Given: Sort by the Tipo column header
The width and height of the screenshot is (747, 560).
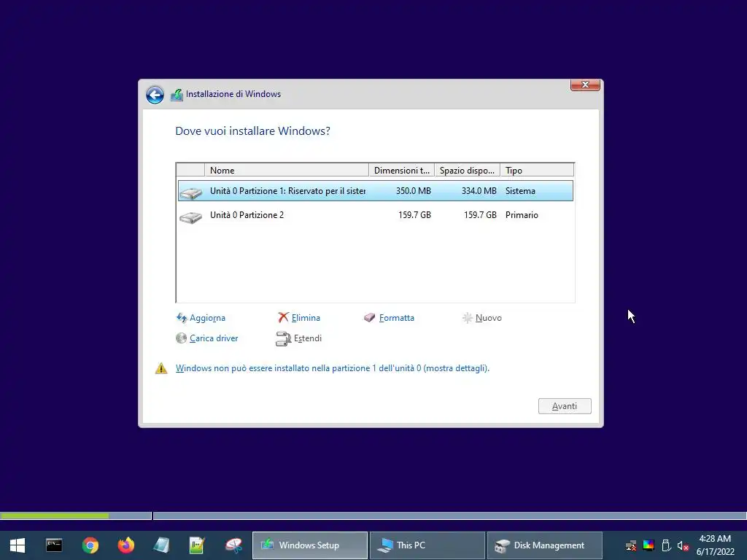Looking at the screenshot, I should click(537, 170).
